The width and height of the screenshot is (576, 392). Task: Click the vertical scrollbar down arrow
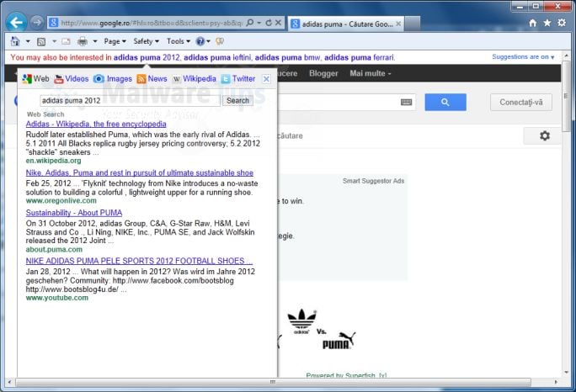[x=566, y=372]
